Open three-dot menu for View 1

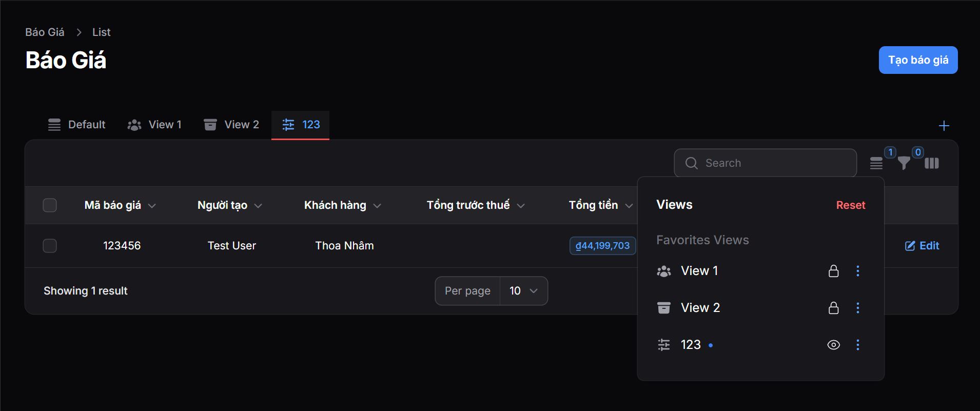pos(857,271)
